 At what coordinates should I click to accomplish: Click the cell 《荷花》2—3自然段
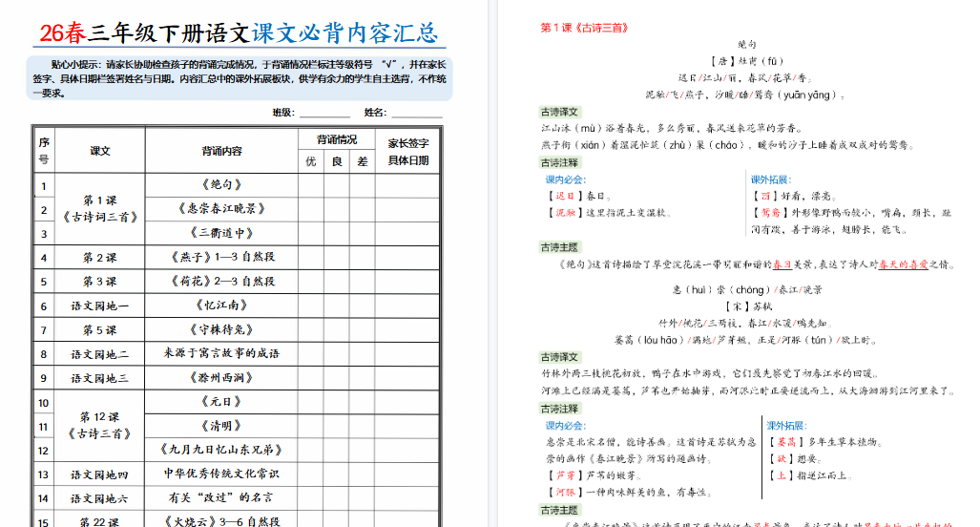(221, 282)
